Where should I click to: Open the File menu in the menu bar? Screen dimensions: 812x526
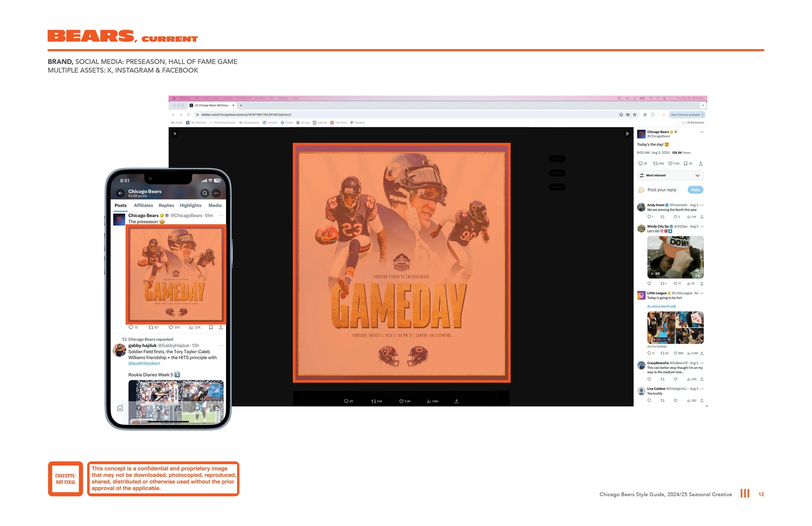[x=197, y=99]
